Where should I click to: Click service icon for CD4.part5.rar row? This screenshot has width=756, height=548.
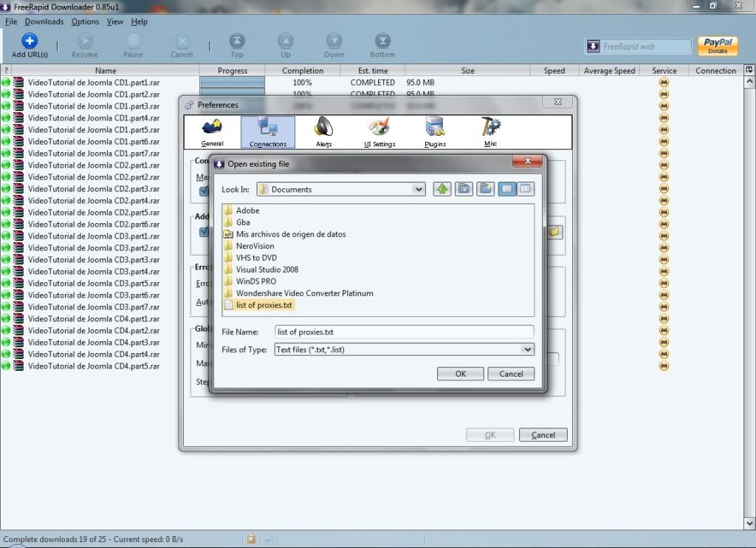(664, 366)
